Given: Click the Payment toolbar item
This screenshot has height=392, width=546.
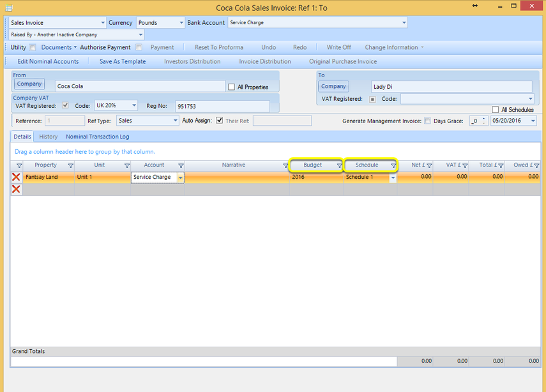Looking at the screenshot, I should click(162, 47).
